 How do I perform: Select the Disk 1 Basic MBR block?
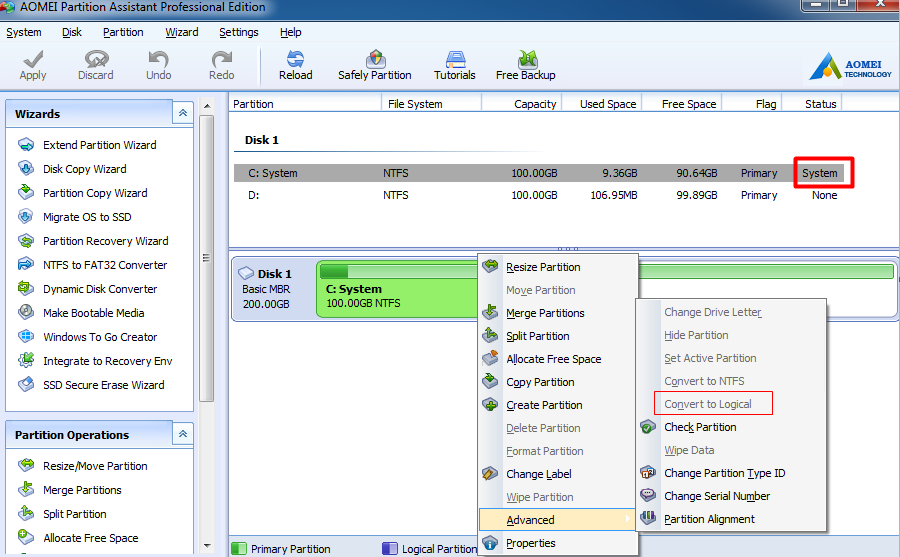point(273,289)
